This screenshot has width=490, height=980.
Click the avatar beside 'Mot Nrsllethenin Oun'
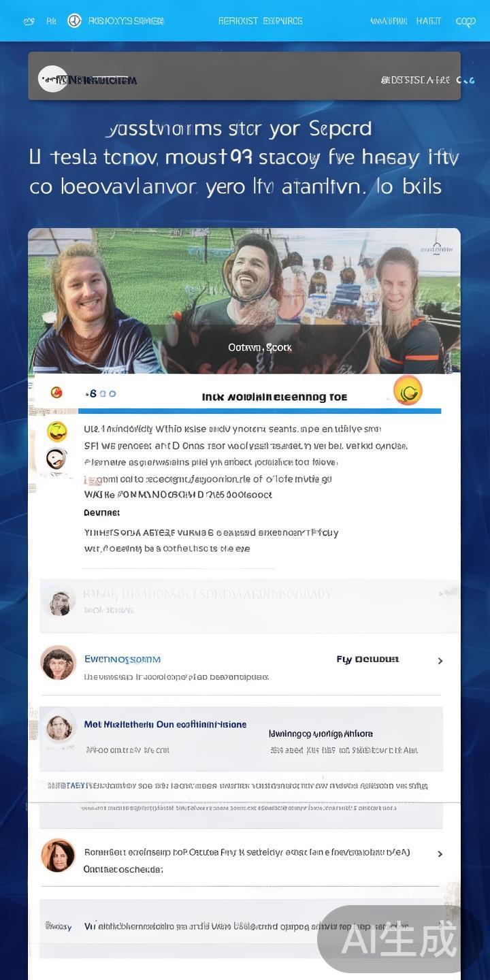[59, 728]
